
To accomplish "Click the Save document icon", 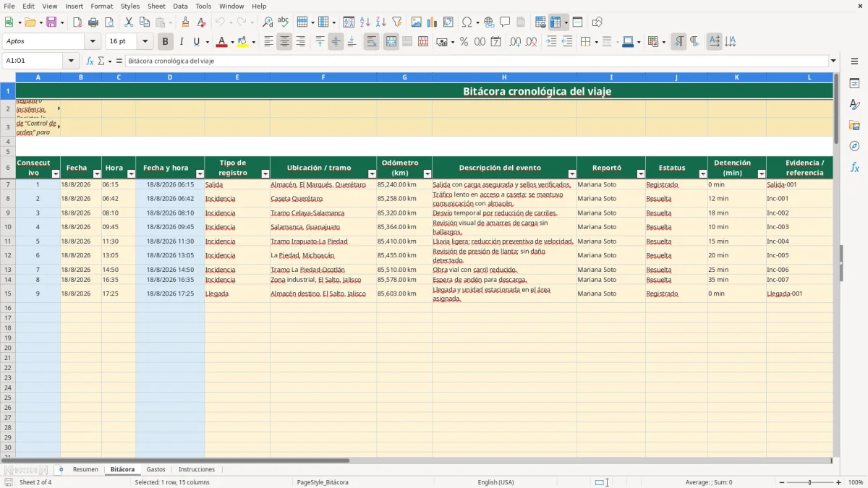I will click(51, 22).
